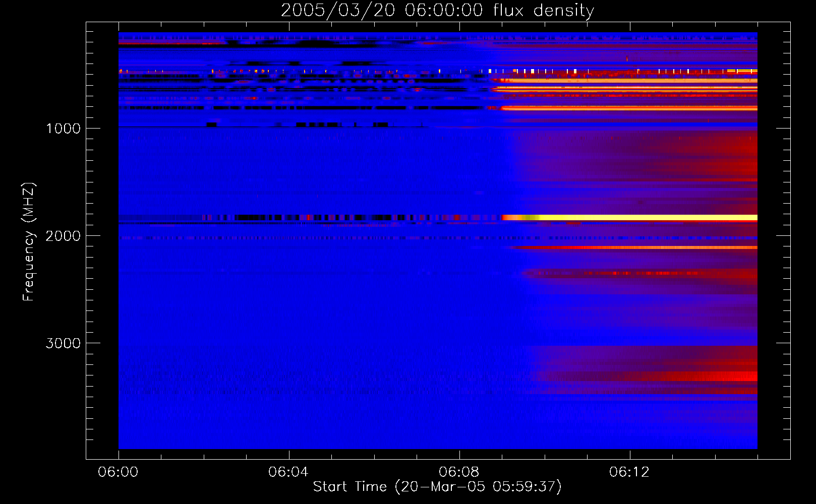Click the plot title "2005/03/20 06:00:00 flux density"
The image size is (816, 504).
[x=437, y=10]
